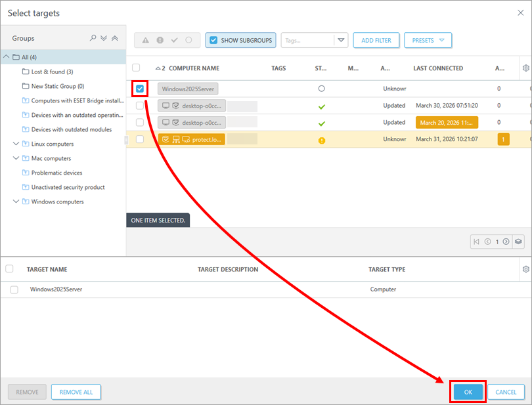Open computer table settings gear icon
The image size is (532, 405).
pos(525,68)
